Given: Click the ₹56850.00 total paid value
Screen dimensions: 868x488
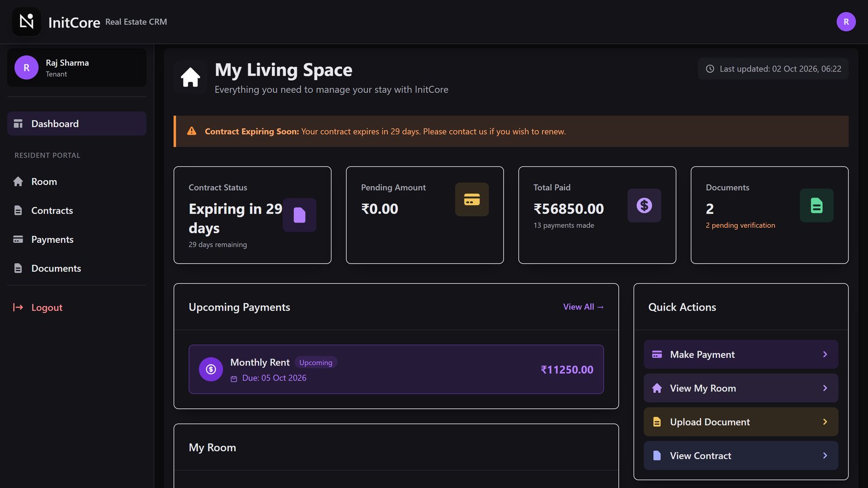Looking at the screenshot, I should 569,209.
